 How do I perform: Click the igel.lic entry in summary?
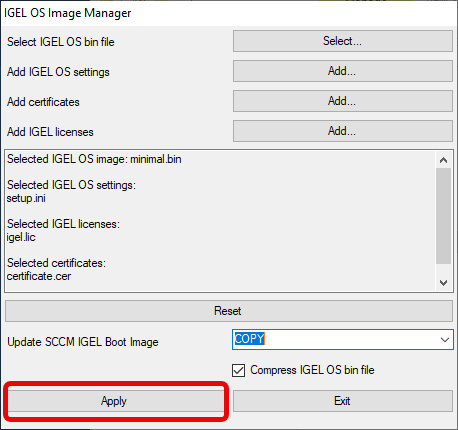(x=21, y=237)
